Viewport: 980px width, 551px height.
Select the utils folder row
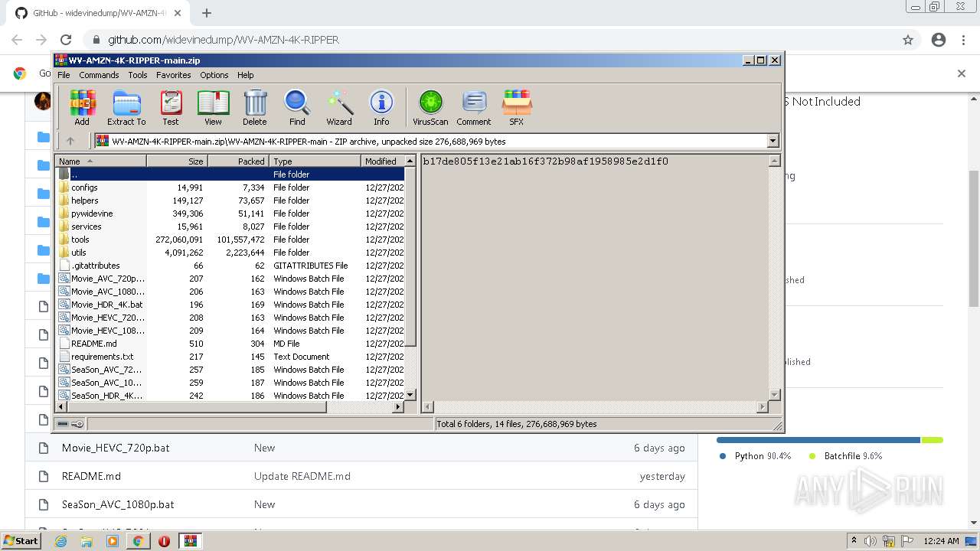click(230, 253)
